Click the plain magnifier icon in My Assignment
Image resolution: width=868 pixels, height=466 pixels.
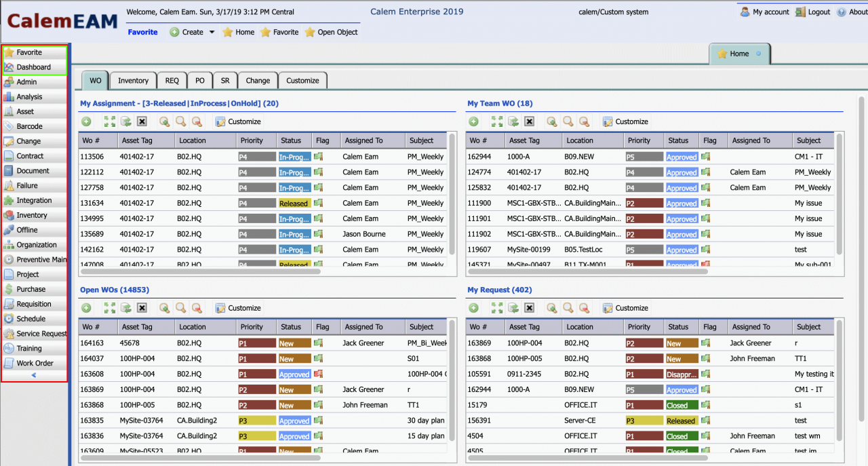click(x=180, y=121)
